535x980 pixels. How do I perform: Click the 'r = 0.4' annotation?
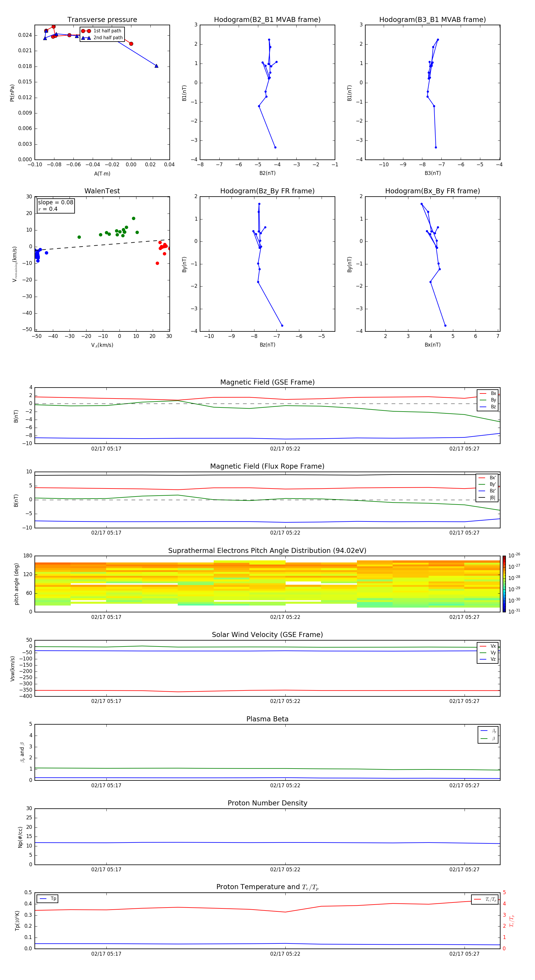[x=48, y=209]
